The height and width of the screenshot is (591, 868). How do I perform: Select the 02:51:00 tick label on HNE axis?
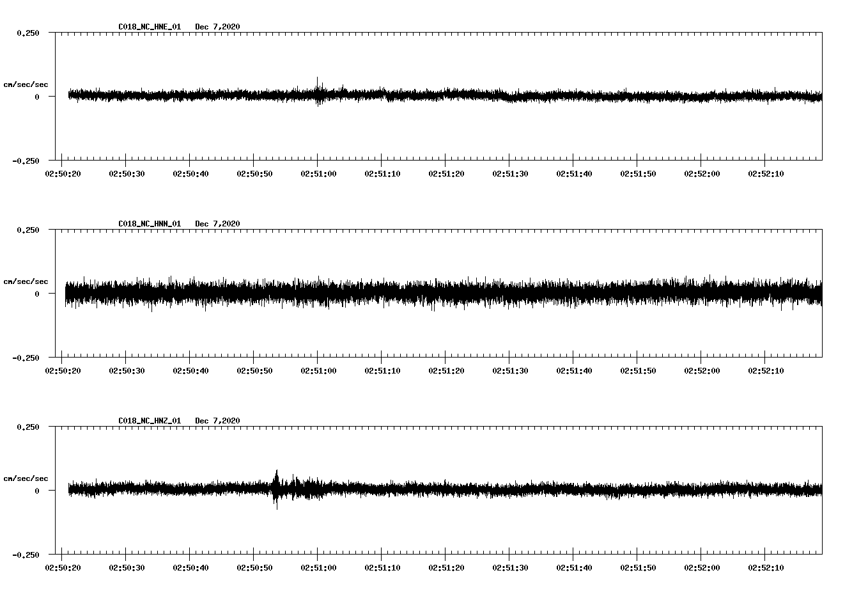[318, 173]
